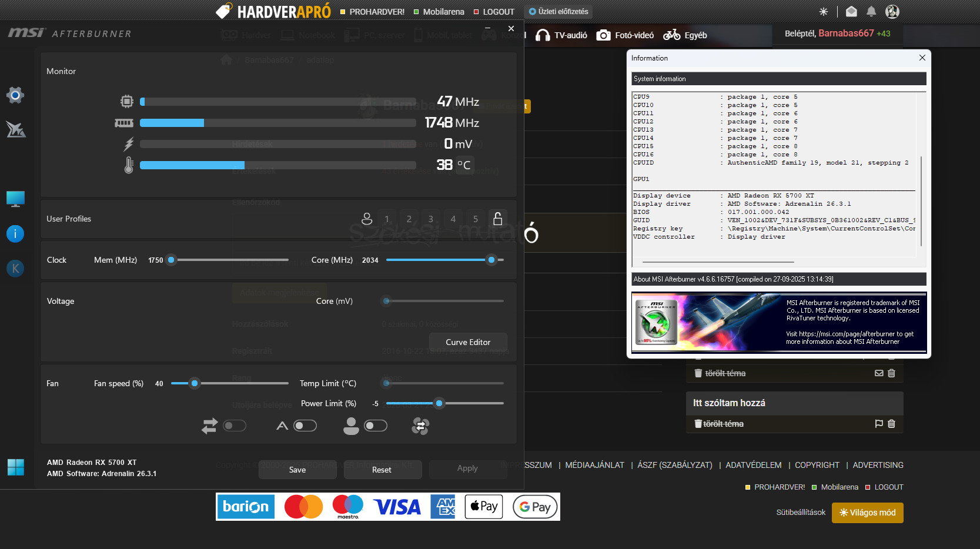Close the Information window

coord(922,58)
